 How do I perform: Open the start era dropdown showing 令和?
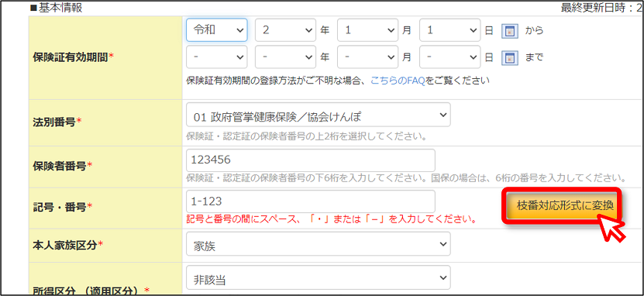coord(217,30)
